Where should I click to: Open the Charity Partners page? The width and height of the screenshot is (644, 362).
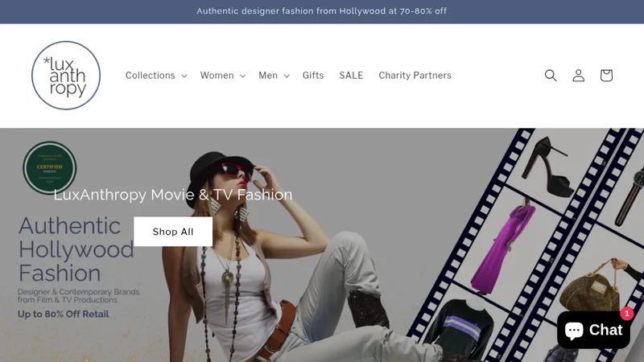(415, 76)
